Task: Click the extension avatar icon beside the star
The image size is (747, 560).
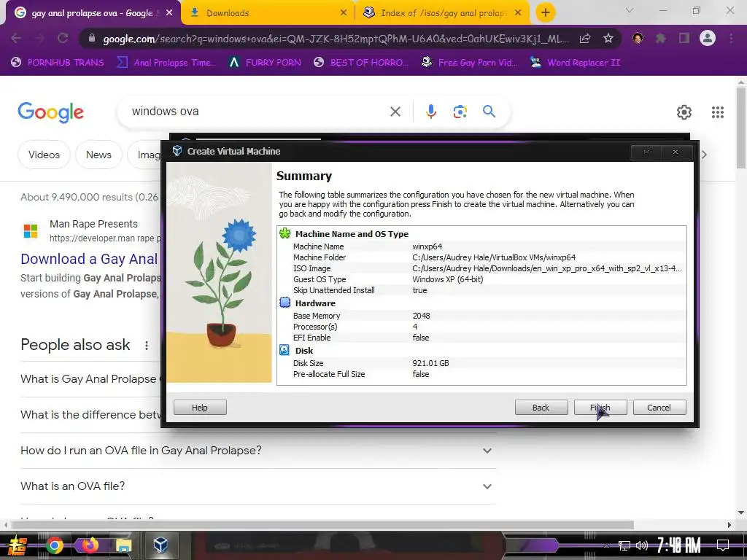Action: point(638,38)
